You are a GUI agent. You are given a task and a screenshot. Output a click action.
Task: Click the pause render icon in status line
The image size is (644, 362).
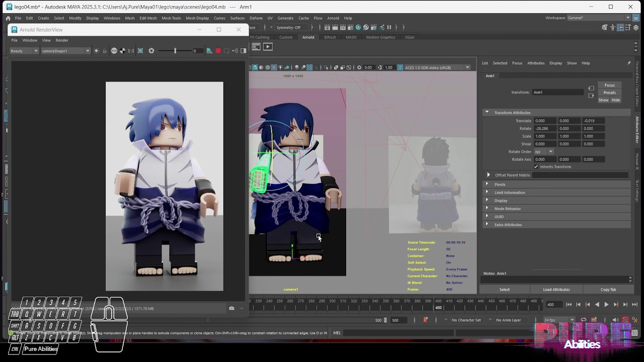pyautogui.click(x=389, y=27)
